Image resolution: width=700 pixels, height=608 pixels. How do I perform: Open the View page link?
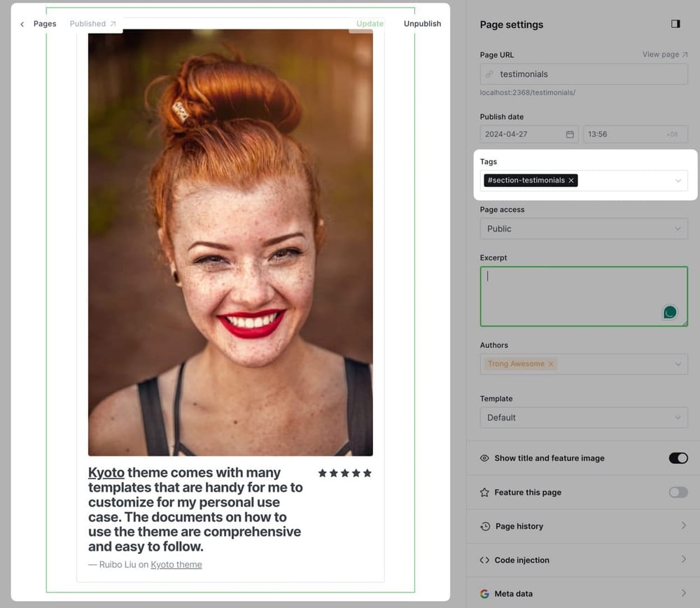click(x=664, y=55)
